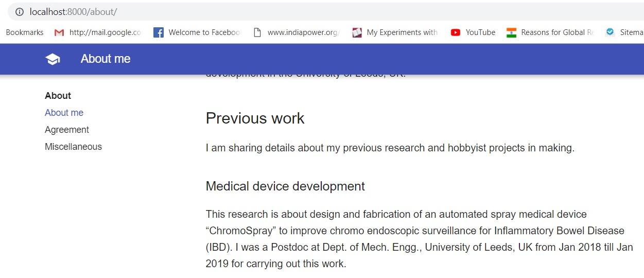This screenshot has height=278, width=644.
Task: Open the Gmail bookmark icon
Action: click(59, 32)
